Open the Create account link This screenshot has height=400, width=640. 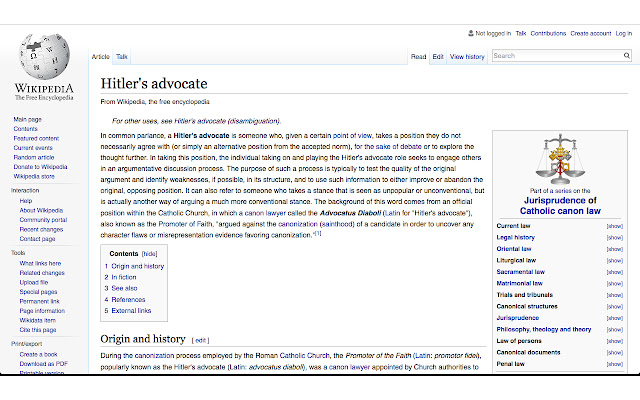coord(591,33)
